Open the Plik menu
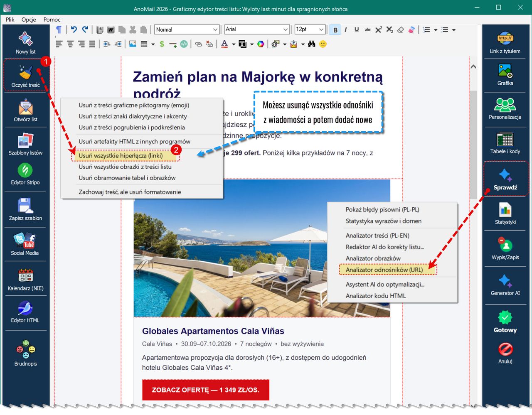Image resolution: width=532 pixels, height=415 pixels. coord(10,20)
